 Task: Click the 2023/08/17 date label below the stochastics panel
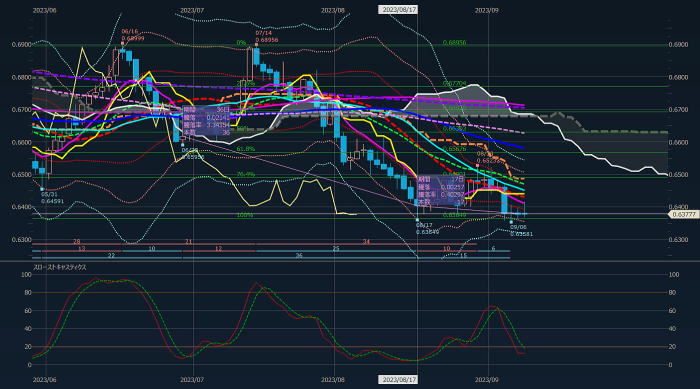point(398,380)
